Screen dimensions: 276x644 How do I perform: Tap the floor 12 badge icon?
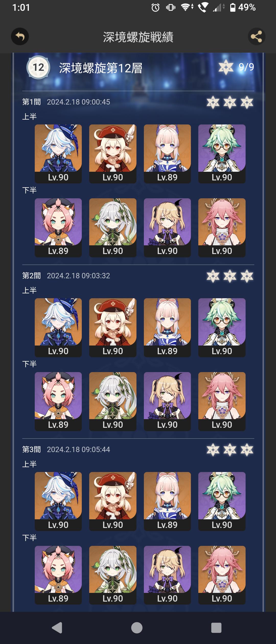tap(38, 67)
